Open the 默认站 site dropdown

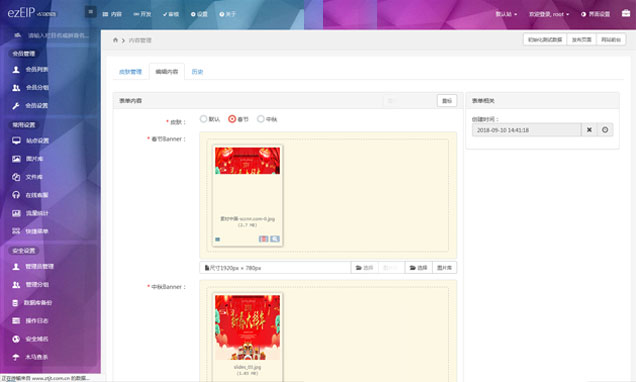[x=506, y=14]
